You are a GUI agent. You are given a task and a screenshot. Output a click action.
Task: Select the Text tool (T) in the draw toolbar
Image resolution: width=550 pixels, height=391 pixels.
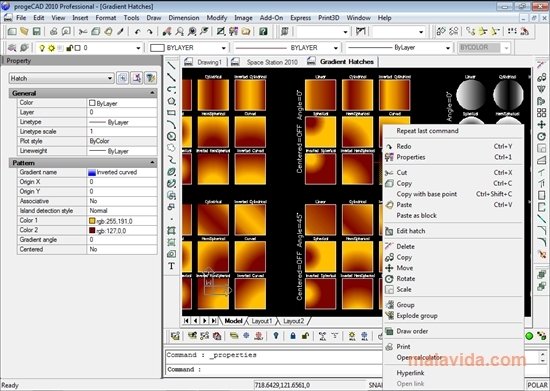[x=171, y=266]
